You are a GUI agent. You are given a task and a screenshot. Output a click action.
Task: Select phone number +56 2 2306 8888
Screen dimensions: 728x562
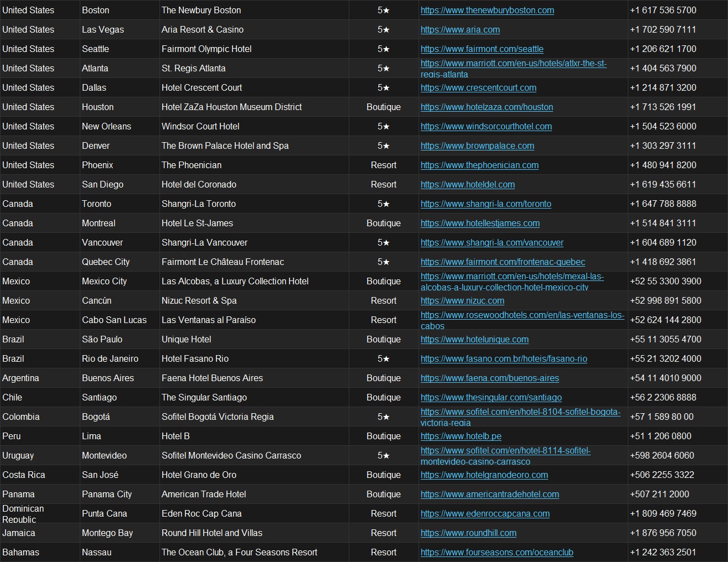(x=678, y=397)
